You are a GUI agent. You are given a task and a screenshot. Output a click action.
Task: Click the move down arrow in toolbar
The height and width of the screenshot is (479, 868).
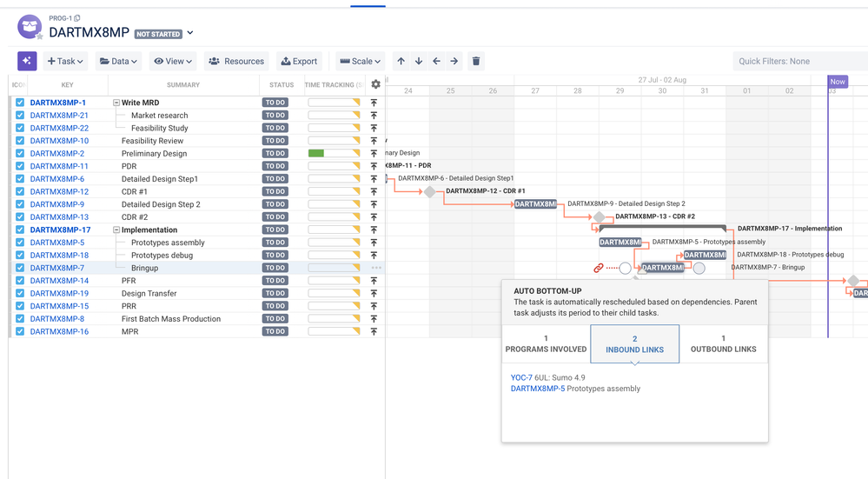pyautogui.click(x=419, y=61)
